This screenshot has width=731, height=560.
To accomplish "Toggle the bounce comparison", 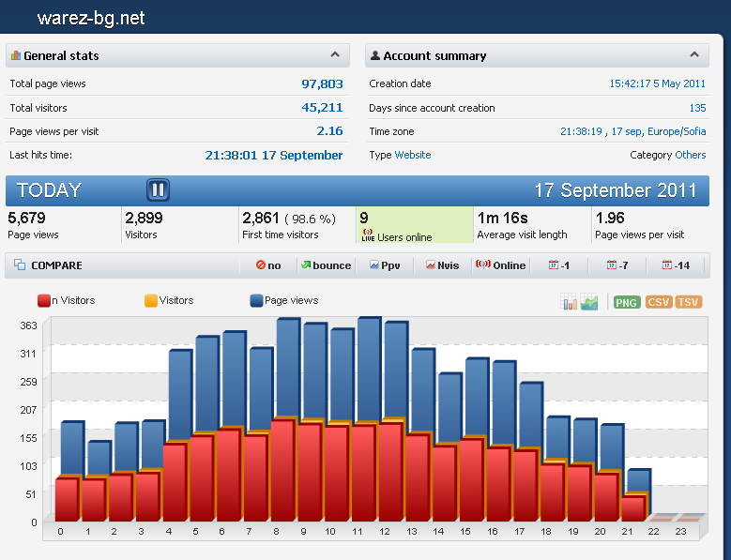I will click(x=325, y=265).
